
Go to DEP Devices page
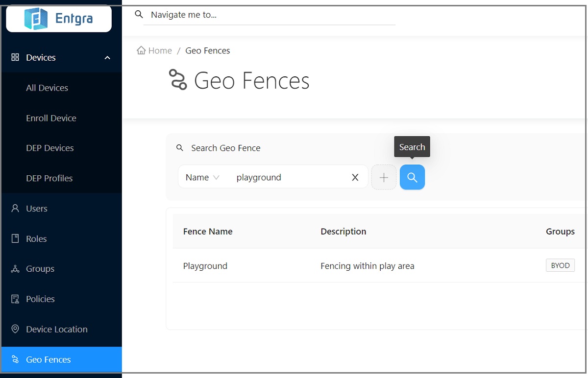click(49, 148)
